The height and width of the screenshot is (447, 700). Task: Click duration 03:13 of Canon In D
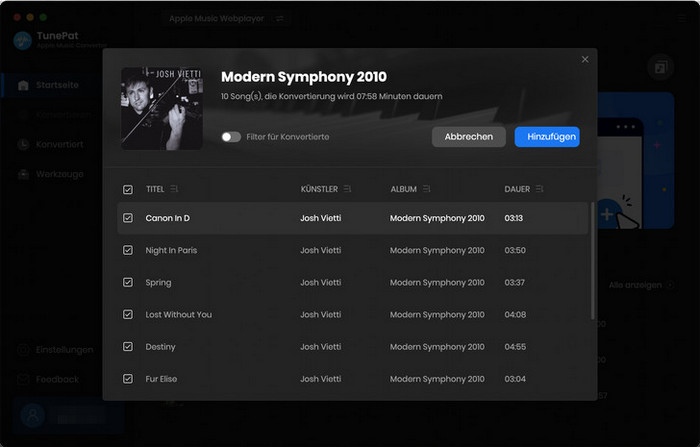tap(513, 218)
